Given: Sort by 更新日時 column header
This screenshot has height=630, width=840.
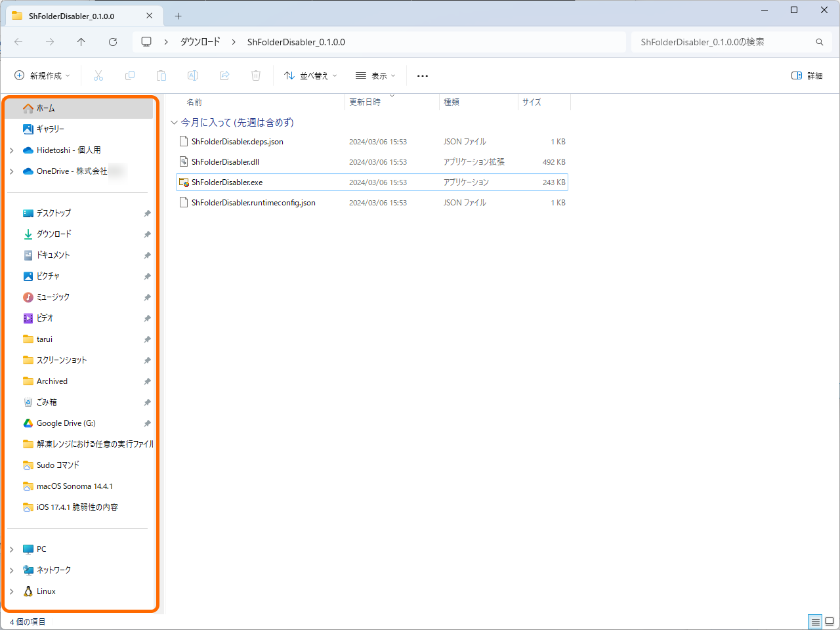Looking at the screenshot, I should pos(365,102).
